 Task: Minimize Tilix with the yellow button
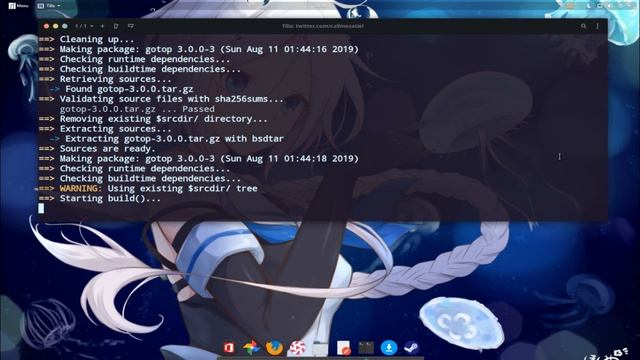pos(56,26)
